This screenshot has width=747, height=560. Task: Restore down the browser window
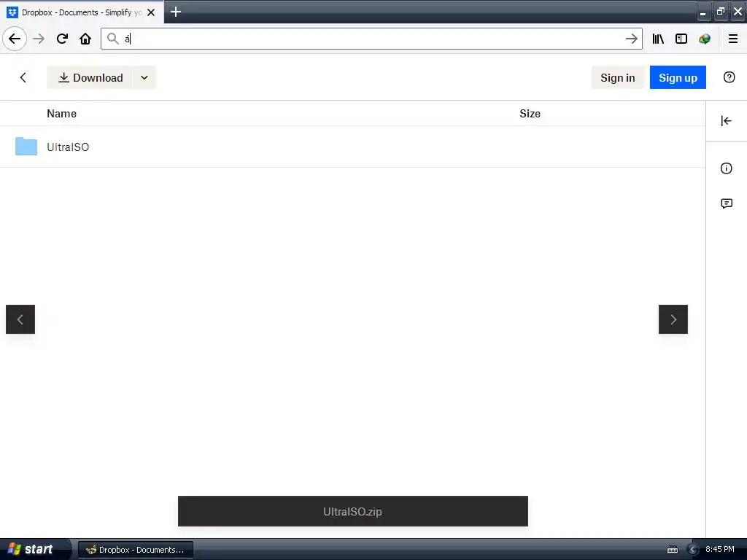click(x=720, y=12)
